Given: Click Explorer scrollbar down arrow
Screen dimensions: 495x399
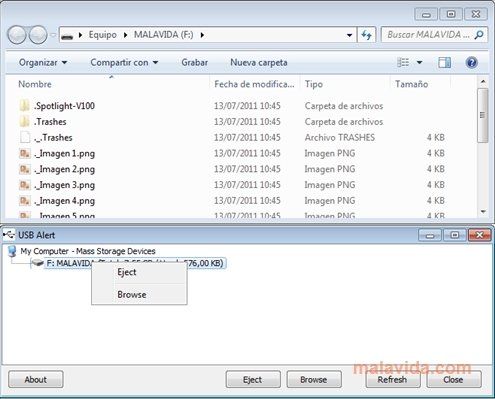Looking at the screenshot, I should click(x=483, y=211).
